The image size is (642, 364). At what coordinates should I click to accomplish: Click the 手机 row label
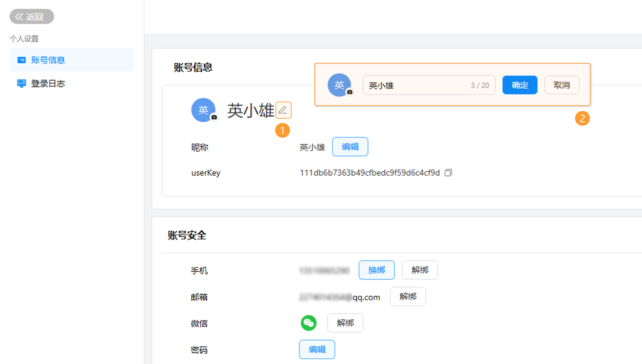[199, 271]
